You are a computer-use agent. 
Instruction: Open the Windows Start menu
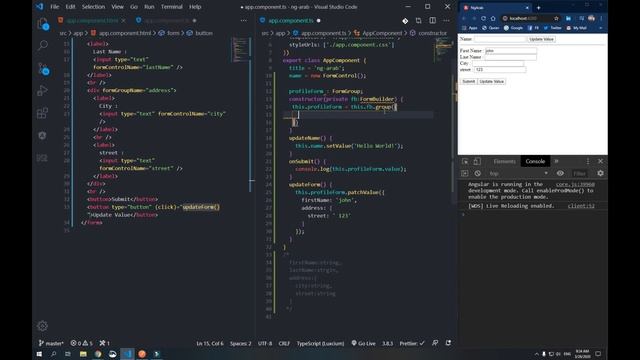click(x=39, y=354)
